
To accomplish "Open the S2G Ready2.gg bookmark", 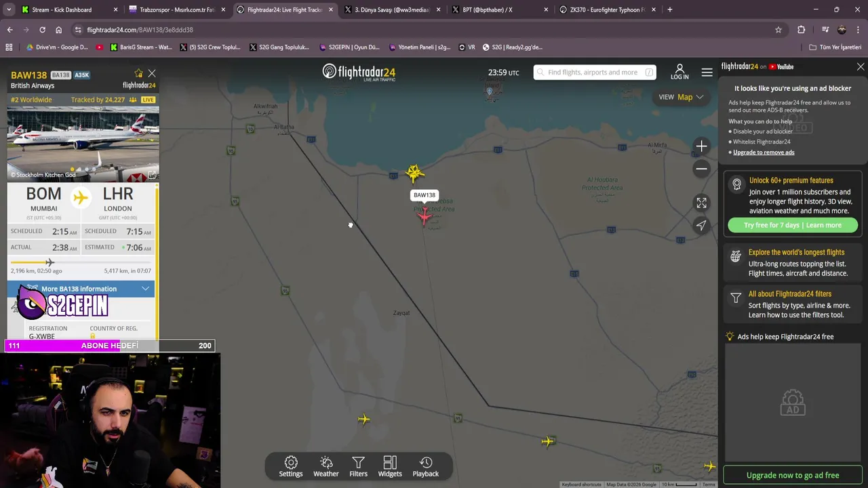I will click(x=513, y=47).
